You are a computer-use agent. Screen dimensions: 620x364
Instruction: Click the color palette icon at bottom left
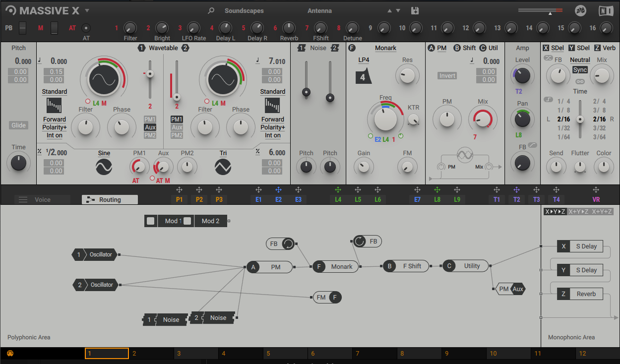click(10, 354)
